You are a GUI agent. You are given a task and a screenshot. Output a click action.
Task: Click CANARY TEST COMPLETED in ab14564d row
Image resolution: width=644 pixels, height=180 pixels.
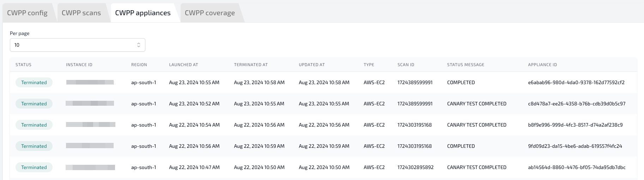(477, 167)
